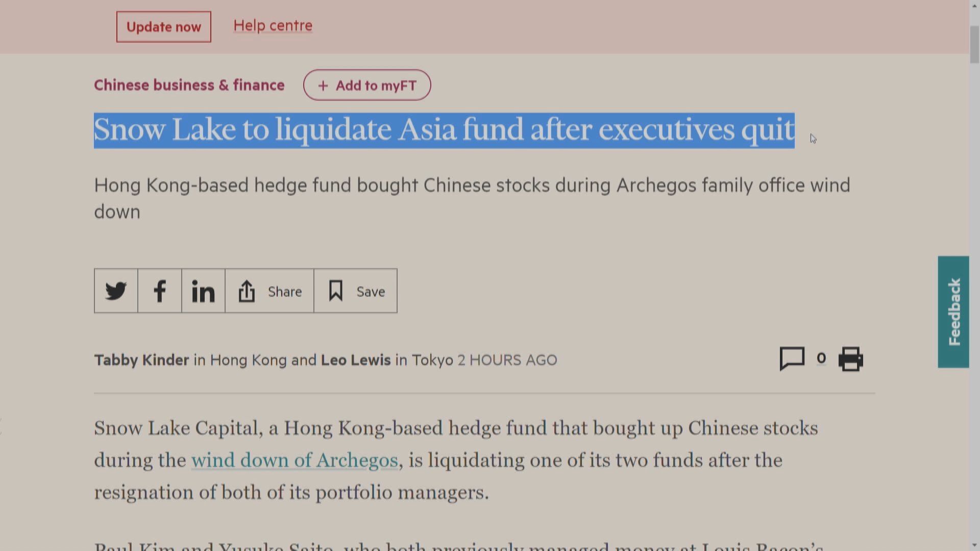This screenshot has width=980, height=551.
Task: Print article using printer icon
Action: point(850,359)
